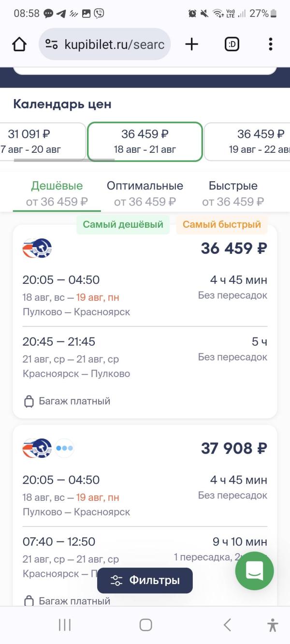
Task: Open the 36 459 ₽ ticket offer
Action: point(234,249)
